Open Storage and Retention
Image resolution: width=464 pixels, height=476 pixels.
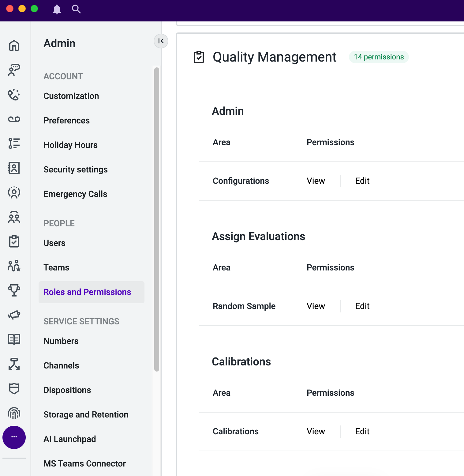tap(86, 414)
